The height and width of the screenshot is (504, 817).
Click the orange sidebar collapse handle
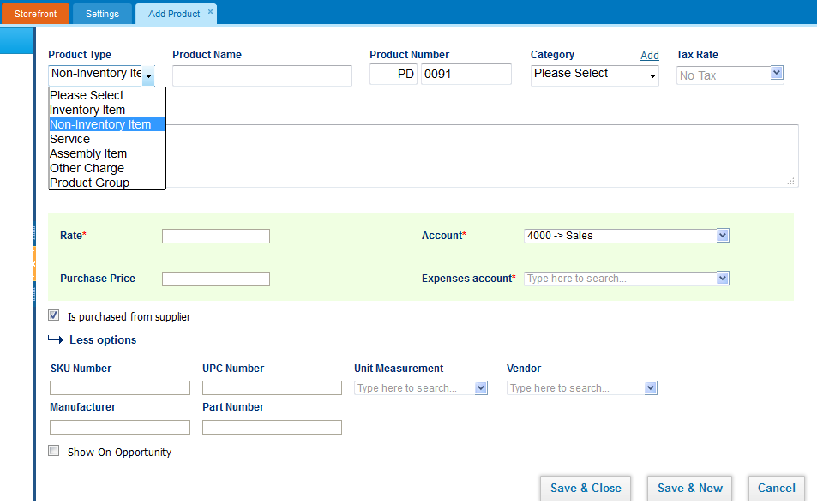(x=34, y=264)
